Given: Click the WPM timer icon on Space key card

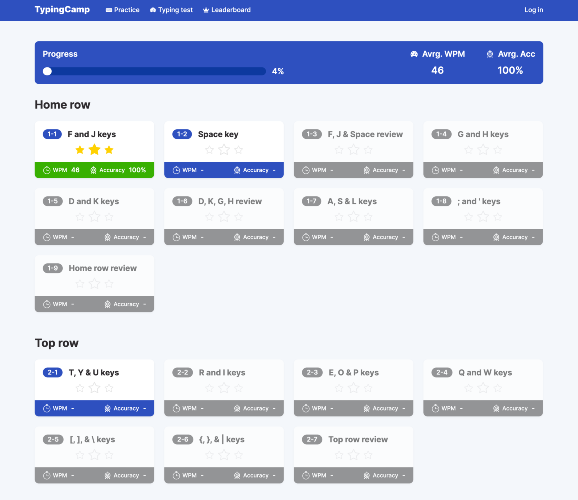Looking at the screenshot, I should point(176,170).
